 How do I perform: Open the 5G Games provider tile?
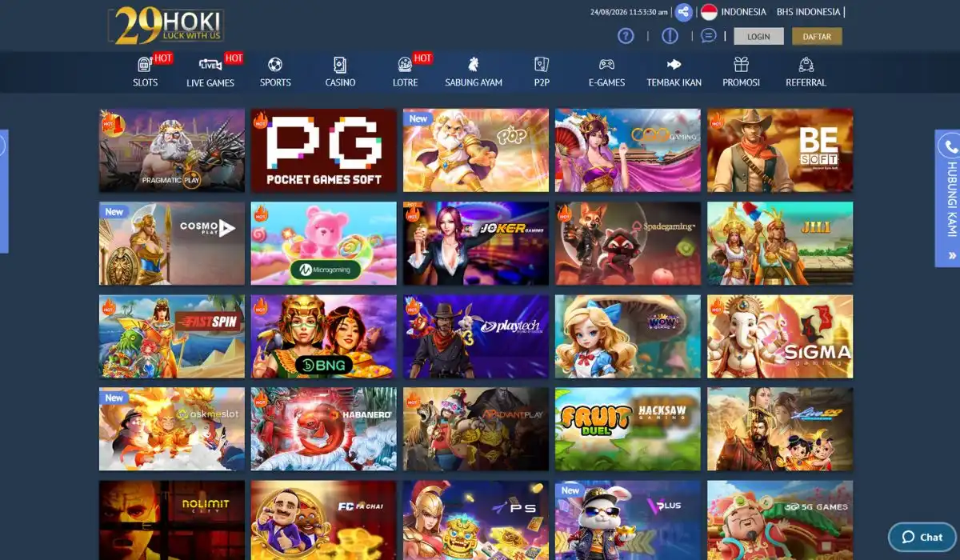pos(780,520)
